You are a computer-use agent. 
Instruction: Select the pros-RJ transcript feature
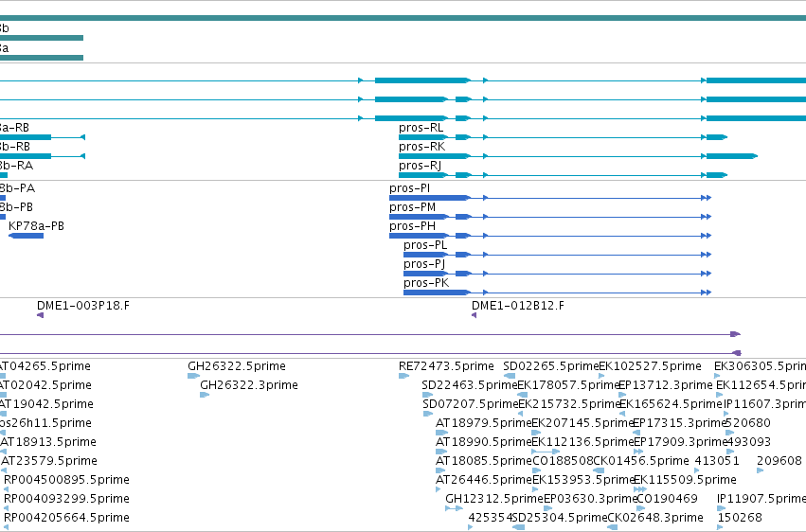(x=563, y=175)
